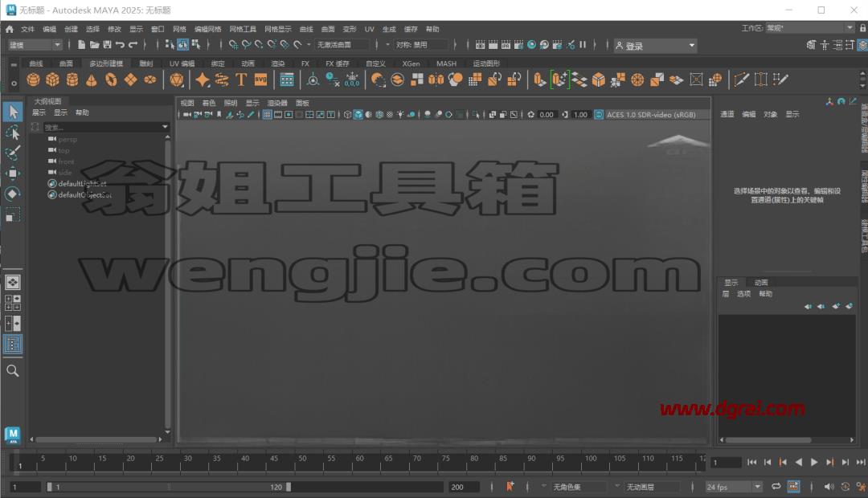Click the search magnifier icon in sidebar
Image resolution: width=868 pixels, height=498 pixels.
click(12, 371)
